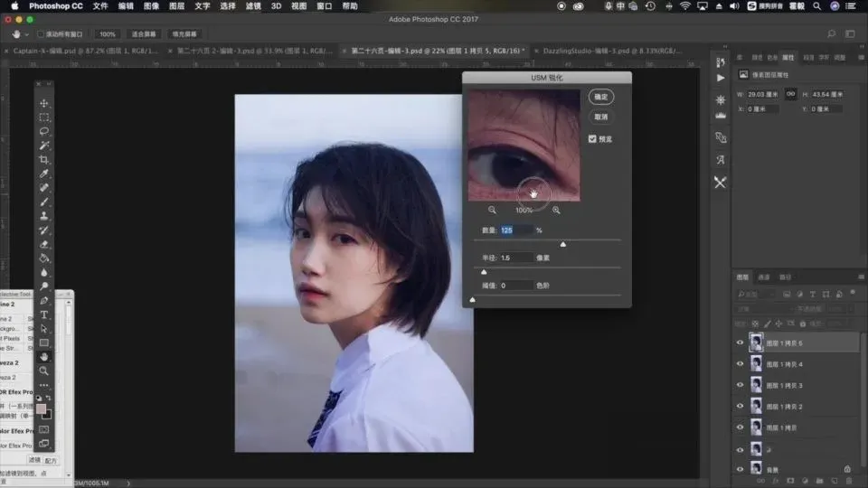Choose the Lasso tool
Viewport: 868px width, 488px height.
click(x=43, y=131)
